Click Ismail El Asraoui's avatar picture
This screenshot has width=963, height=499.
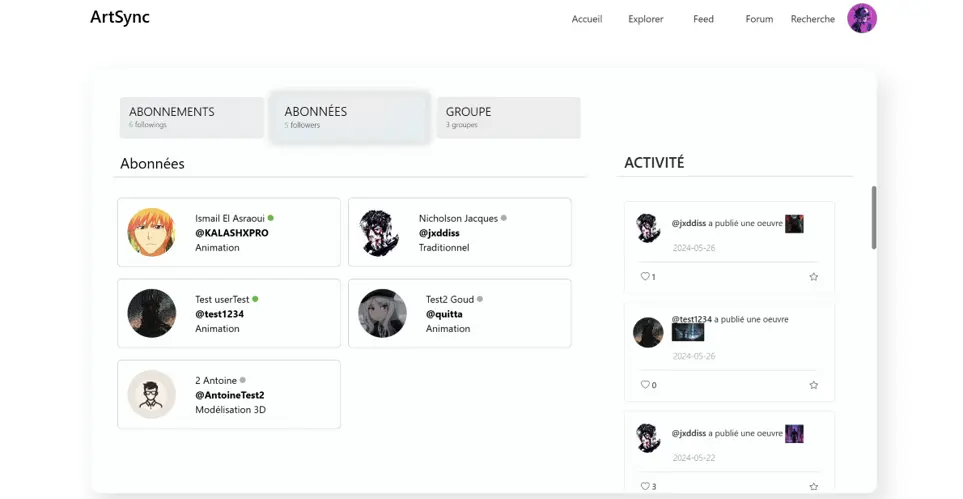point(152,232)
